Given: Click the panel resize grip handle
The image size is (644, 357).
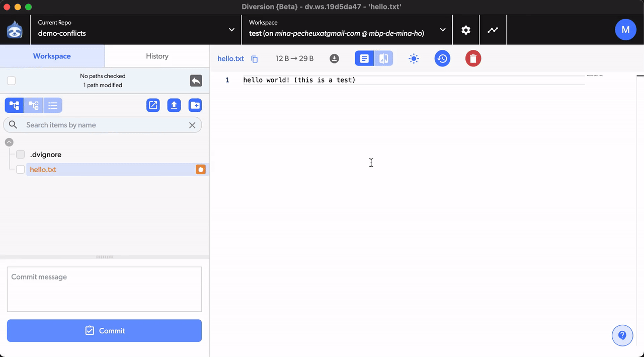Looking at the screenshot, I should [105, 257].
